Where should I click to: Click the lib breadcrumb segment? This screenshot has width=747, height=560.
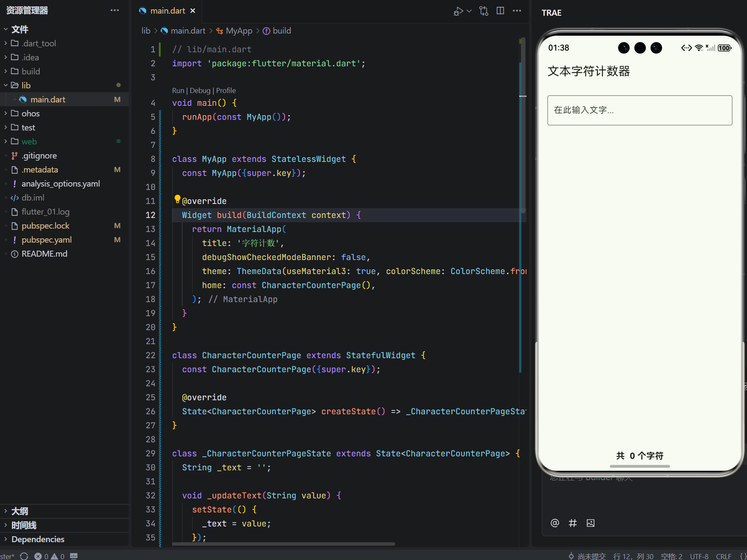coord(146,31)
